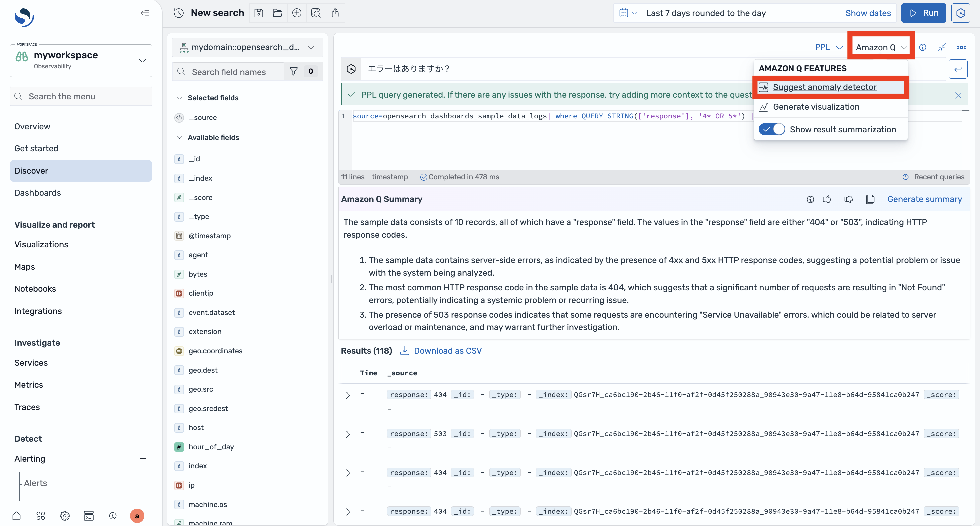Choose Generate visualization from Amazon Q features
This screenshot has height=526, width=980.
point(816,107)
